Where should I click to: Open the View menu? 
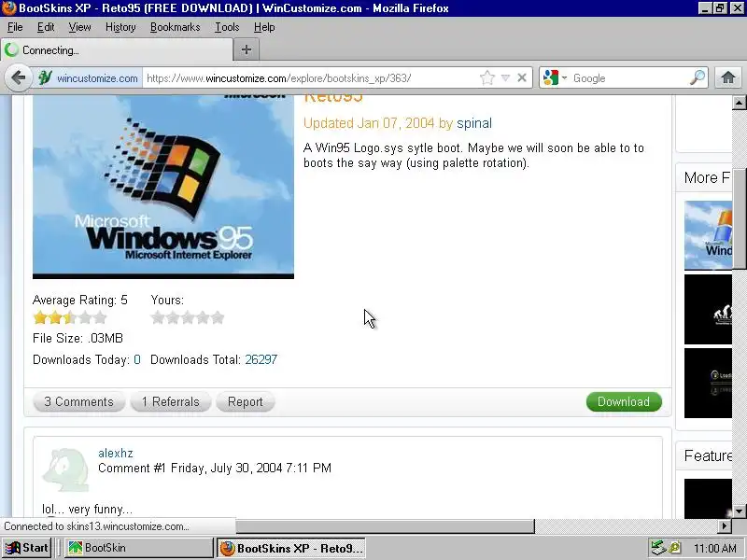(79, 27)
